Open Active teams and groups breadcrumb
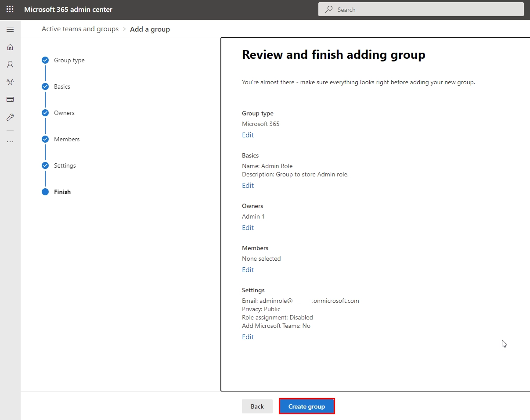530x420 pixels. (80, 29)
